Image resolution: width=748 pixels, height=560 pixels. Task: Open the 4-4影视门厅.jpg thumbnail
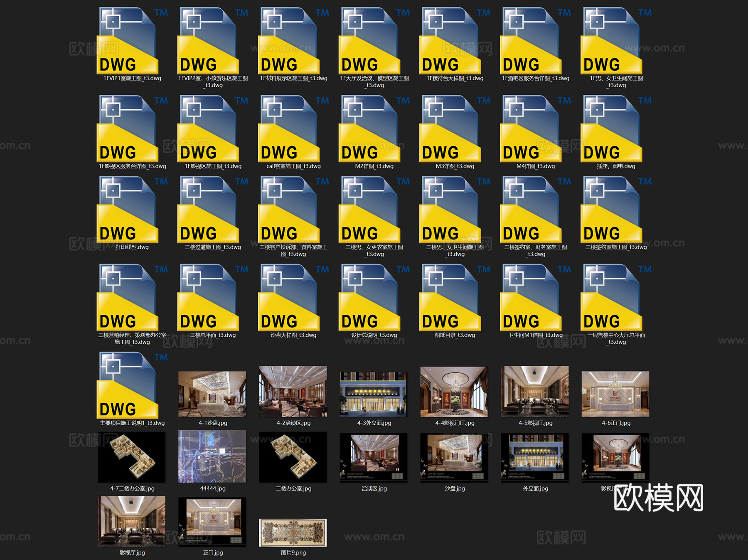(454, 392)
